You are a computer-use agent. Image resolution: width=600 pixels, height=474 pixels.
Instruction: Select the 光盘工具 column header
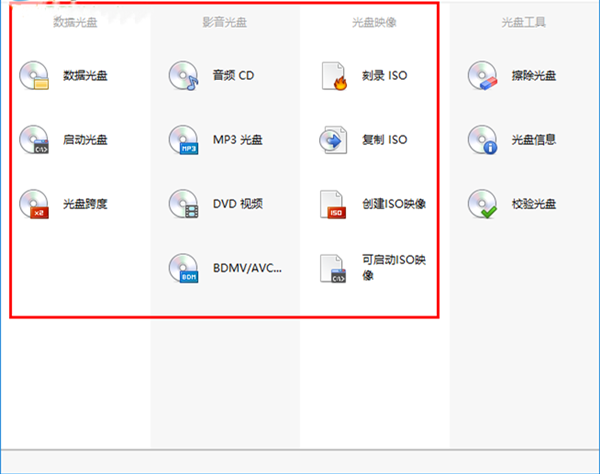coord(524,20)
